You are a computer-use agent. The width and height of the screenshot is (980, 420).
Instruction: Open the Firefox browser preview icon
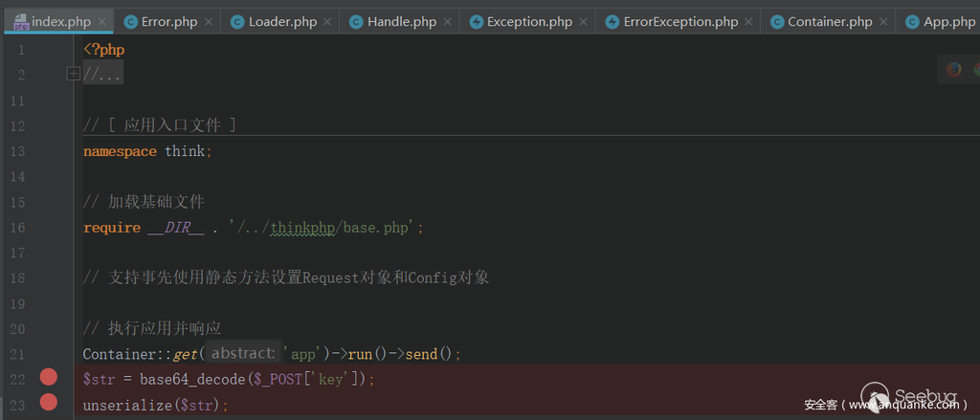tap(953, 69)
